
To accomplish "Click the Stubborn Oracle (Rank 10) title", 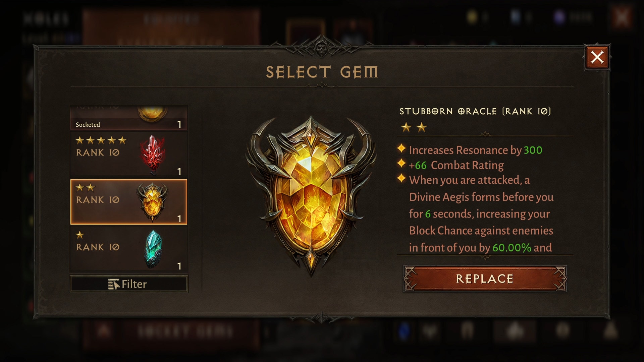I will 475,111.
